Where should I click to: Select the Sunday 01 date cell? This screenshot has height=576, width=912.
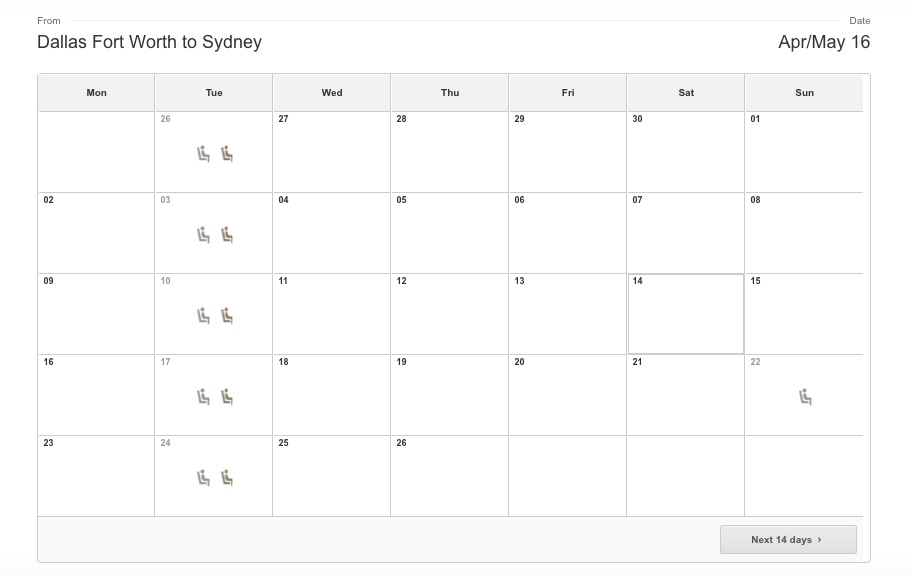point(804,151)
